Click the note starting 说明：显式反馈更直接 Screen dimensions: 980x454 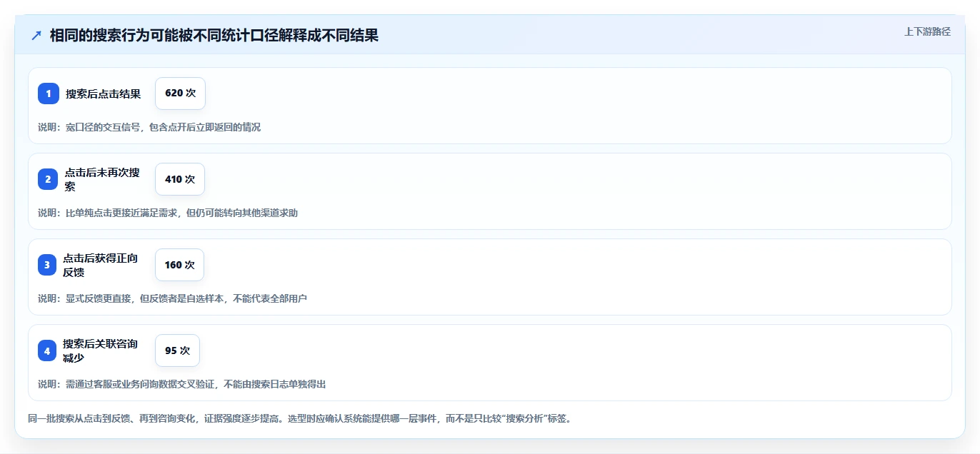click(x=172, y=298)
